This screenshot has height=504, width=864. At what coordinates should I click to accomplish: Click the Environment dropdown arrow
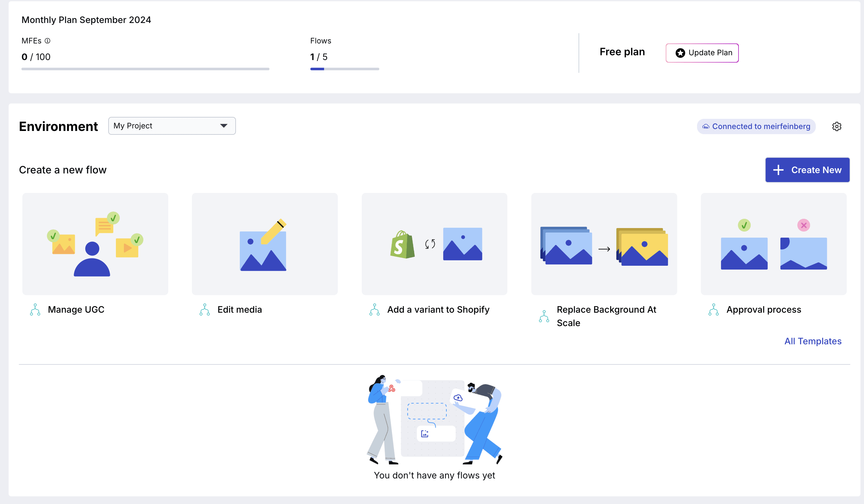224,126
